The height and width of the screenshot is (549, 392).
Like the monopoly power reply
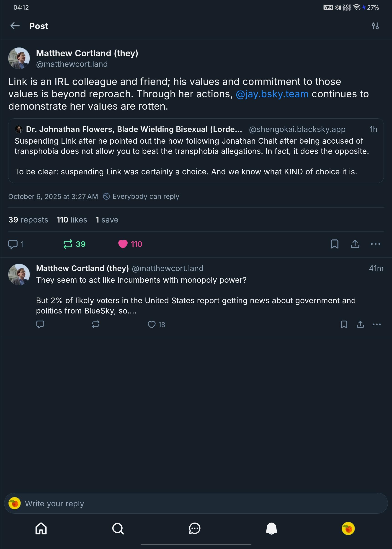(x=152, y=324)
